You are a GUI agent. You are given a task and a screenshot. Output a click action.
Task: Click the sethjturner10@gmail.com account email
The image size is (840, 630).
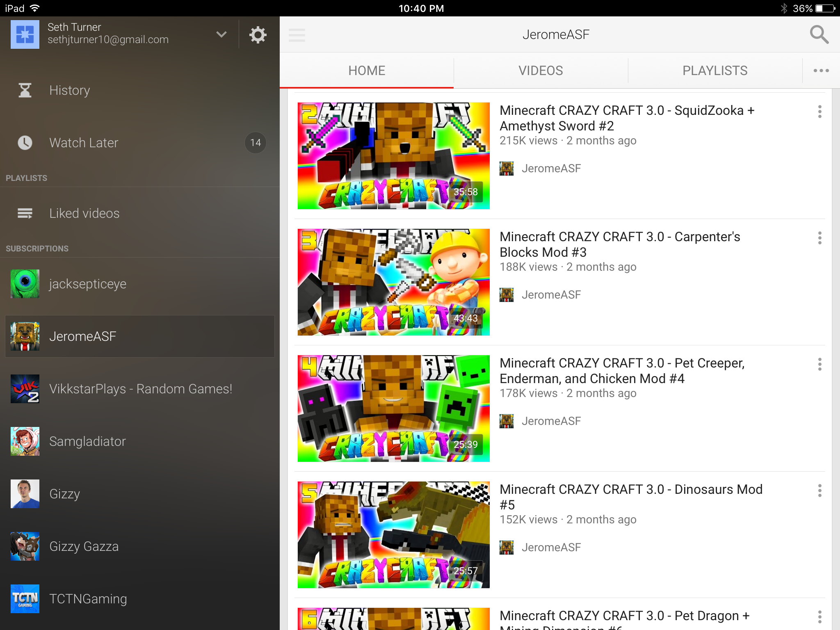108,40
